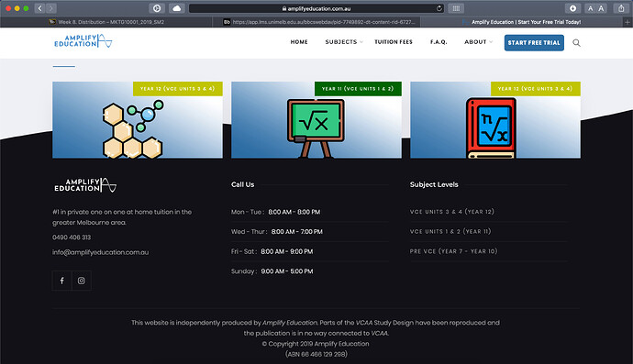Screen dimensions: 633x364
Task: Click the Start Free Trial button
Action: point(534,43)
